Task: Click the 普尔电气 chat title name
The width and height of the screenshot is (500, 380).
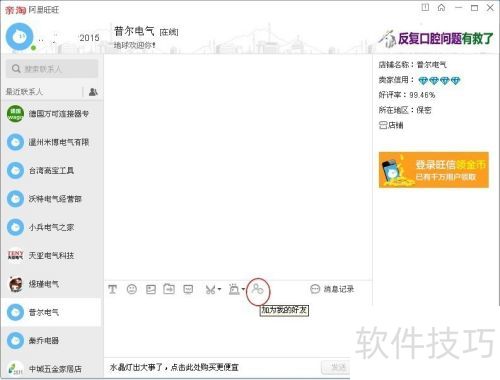Action: coord(134,31)
